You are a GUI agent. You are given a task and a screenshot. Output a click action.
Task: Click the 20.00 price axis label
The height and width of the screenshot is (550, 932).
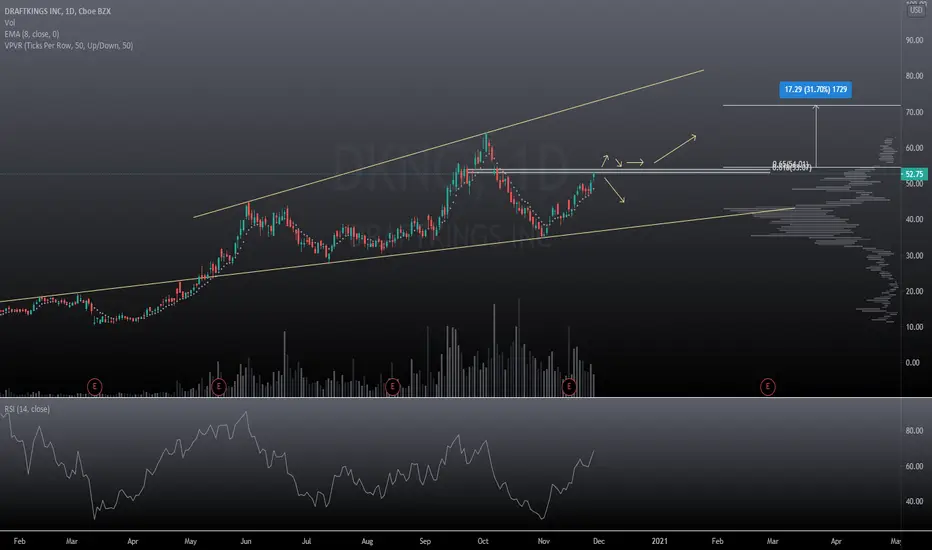[x=914, y=291]
